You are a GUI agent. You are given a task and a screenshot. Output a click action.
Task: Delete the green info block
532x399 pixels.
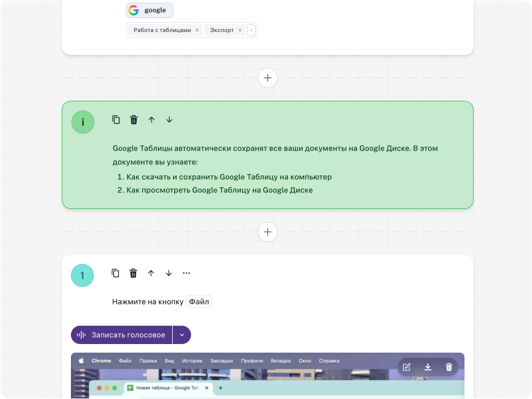pyautogui.click(x=134, y=120)
